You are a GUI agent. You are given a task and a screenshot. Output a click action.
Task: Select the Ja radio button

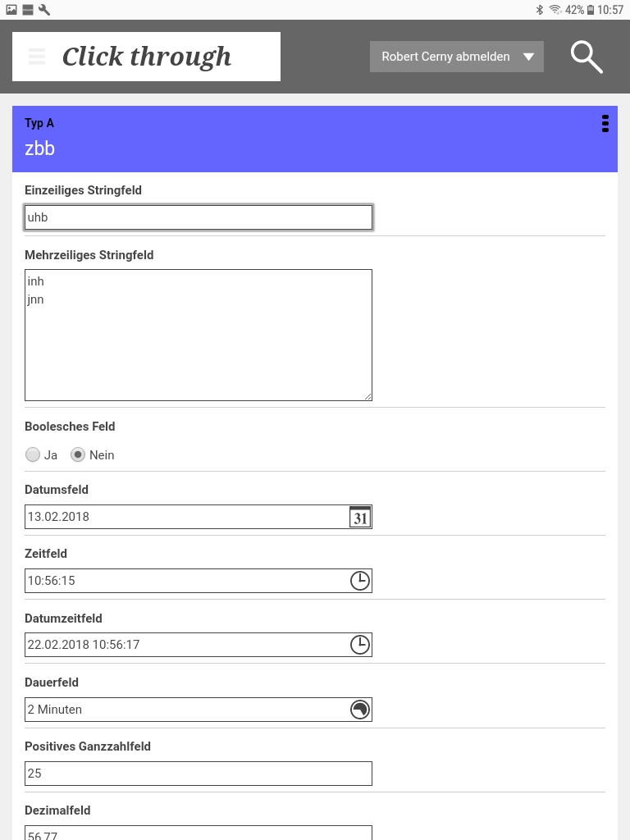[33, 454]
